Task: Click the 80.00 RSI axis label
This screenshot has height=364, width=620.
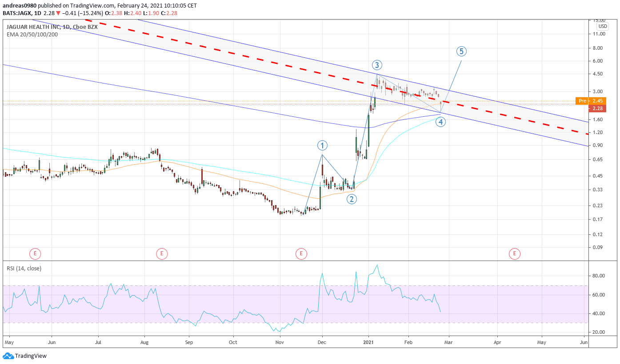Action: 598,276
